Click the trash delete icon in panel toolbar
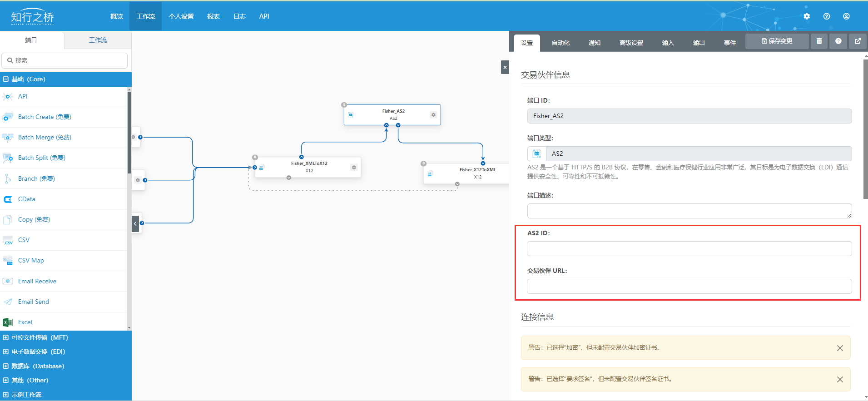 coord(819,41)
